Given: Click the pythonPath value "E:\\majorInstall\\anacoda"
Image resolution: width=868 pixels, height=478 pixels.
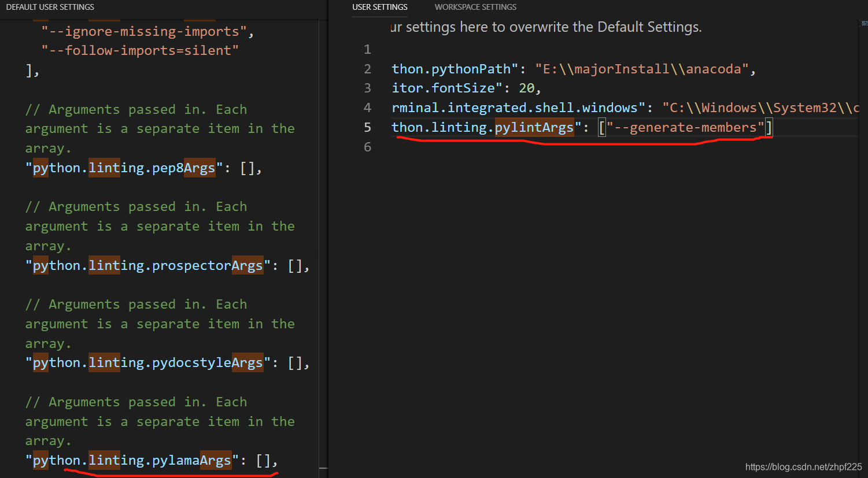Looking at the screenshot, I should pyautogui.click(x=642, y=69).
